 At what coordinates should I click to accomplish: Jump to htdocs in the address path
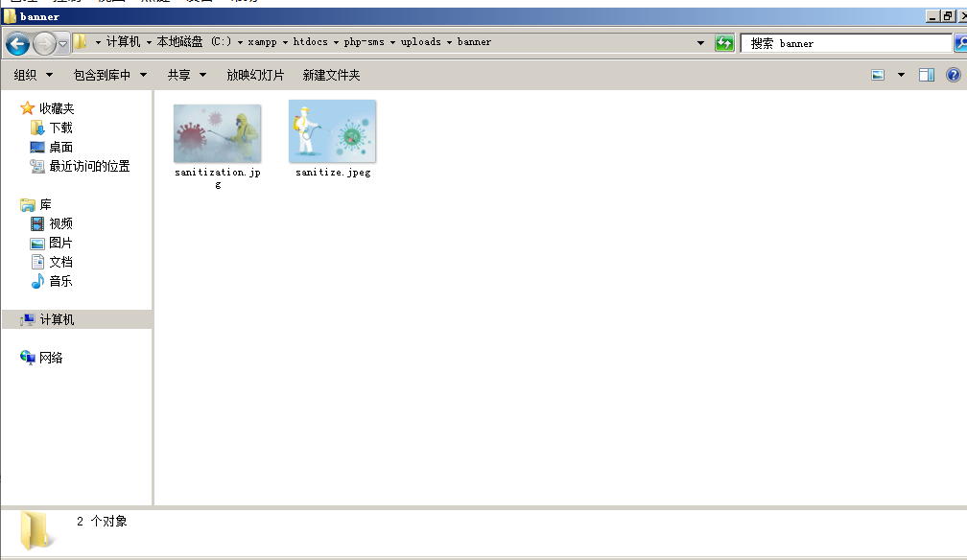pyautogui.click(x=310, y=41)
